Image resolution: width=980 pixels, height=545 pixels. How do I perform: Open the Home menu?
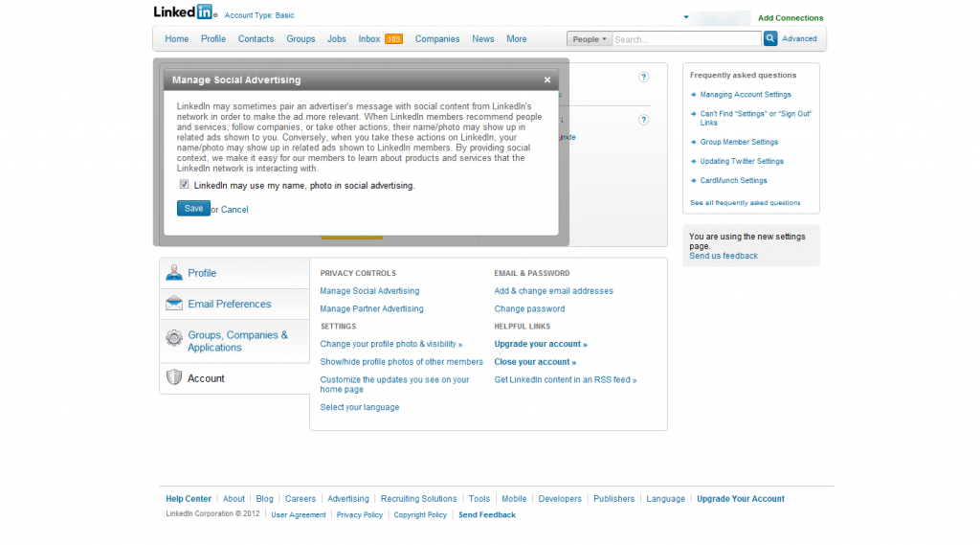(177, 39)
